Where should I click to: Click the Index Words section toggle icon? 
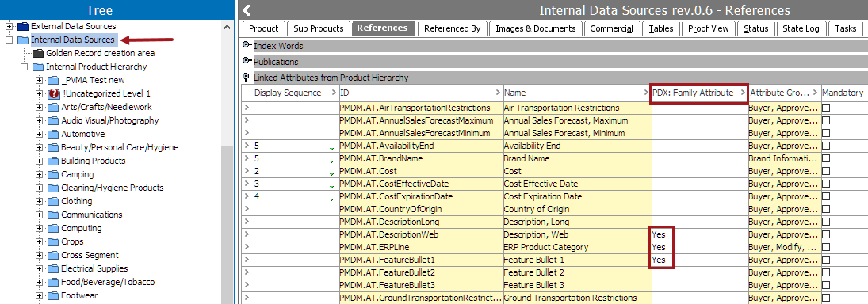point(247,45)
